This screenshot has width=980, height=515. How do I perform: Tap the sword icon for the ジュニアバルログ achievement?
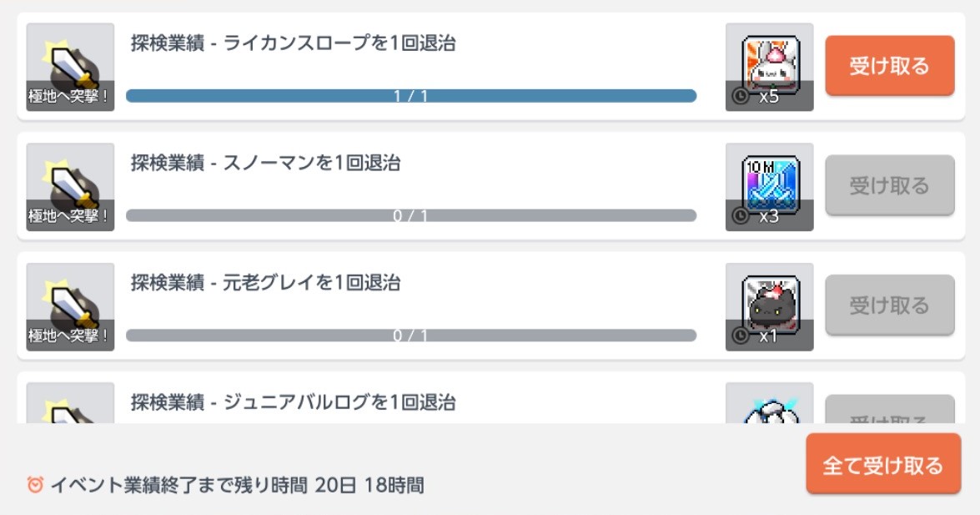70,403
